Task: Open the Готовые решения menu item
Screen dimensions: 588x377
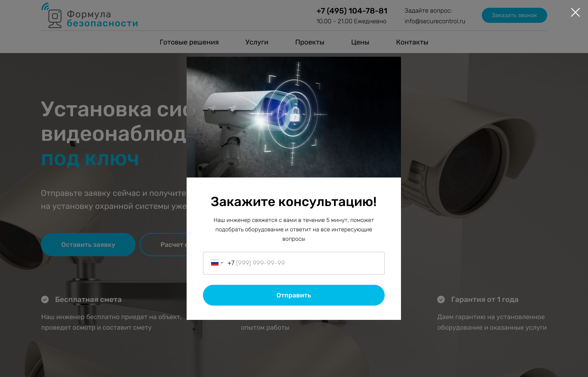Action: [x=189, y=42]
